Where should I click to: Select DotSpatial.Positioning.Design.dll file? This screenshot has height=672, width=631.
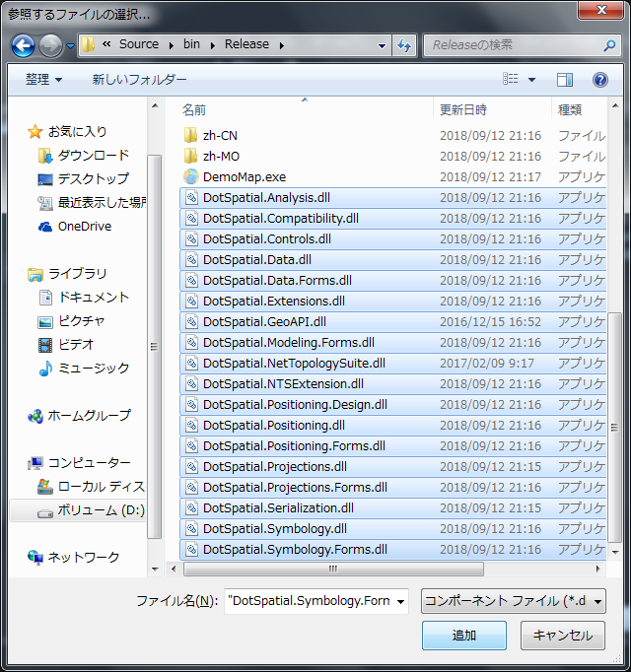[393, 405]
